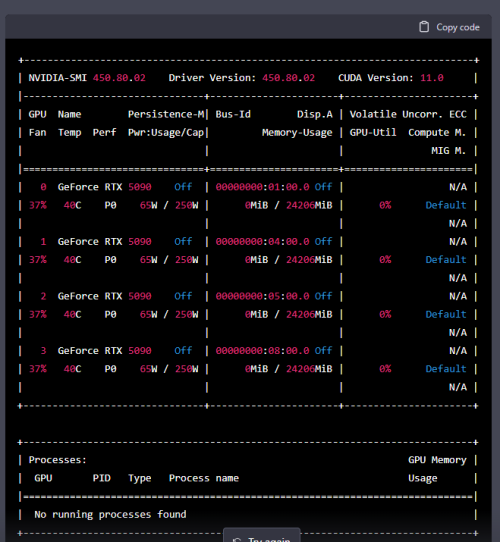This screenshot has height=542, width=500.
Task: Click the Try again button
Action: [x=262, y=535]
